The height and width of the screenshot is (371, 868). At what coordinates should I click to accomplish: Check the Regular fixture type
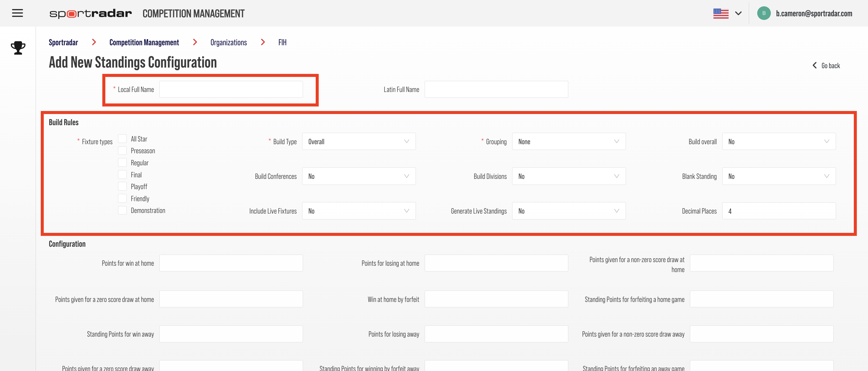122,163
